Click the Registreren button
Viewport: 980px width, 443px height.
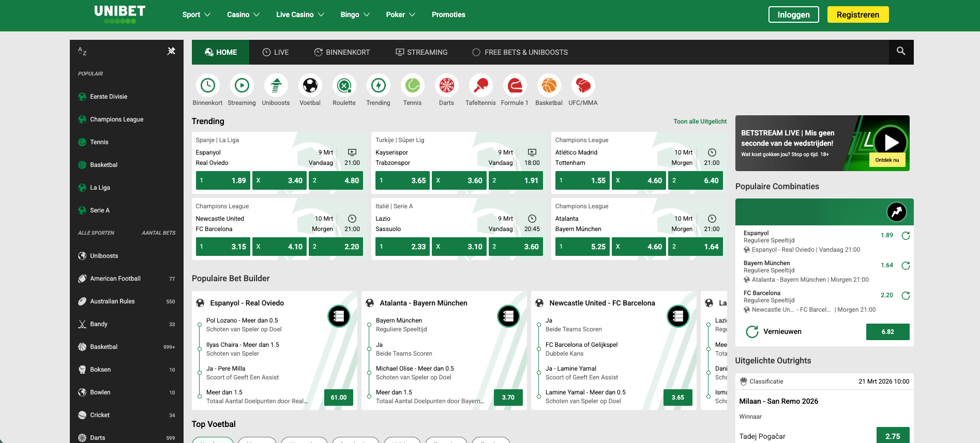coord(858,14)
